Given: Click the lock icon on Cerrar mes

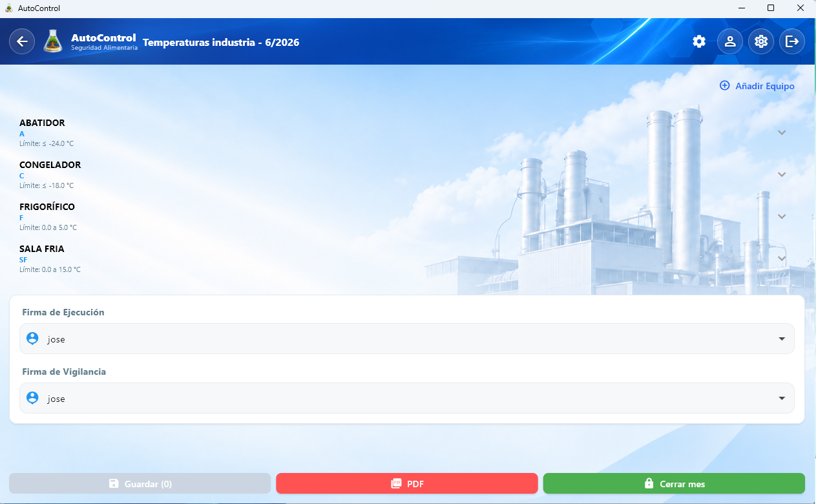Looking at the screenshot, I should (649, 483).
